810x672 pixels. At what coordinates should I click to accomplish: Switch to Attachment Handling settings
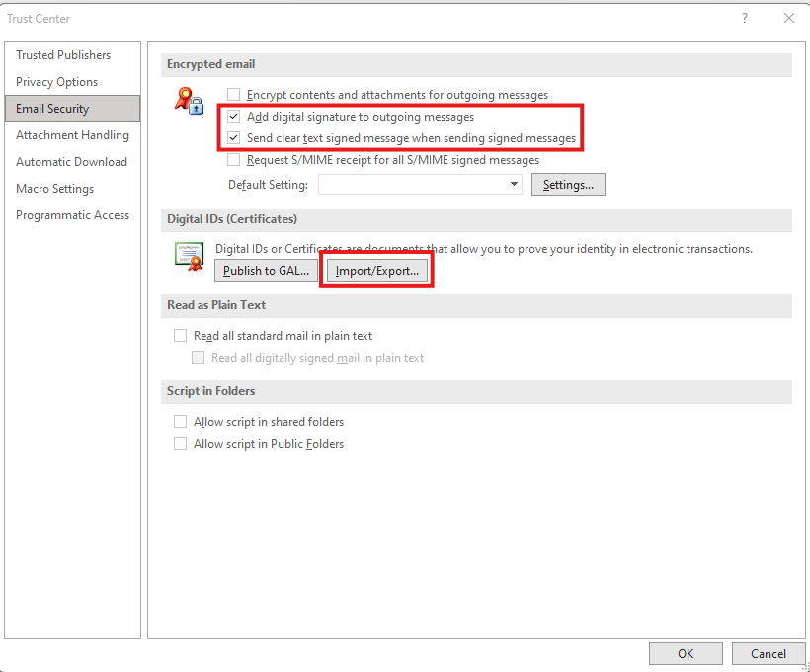72,135
